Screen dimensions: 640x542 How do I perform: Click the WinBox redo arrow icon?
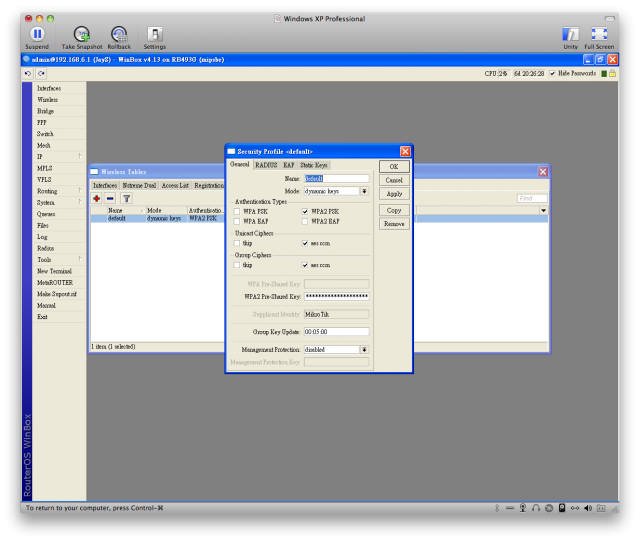(41, 73)
